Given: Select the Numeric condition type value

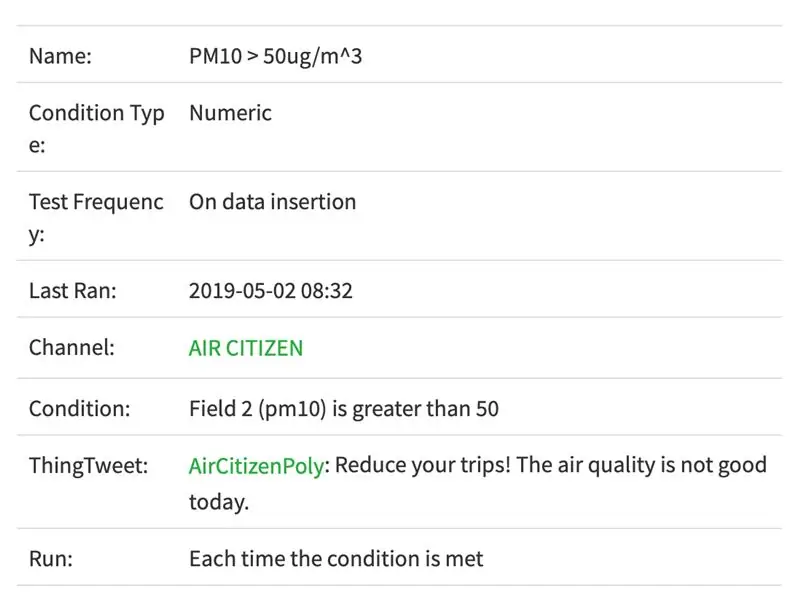Looking at the screenshot, I should point(231,113).
